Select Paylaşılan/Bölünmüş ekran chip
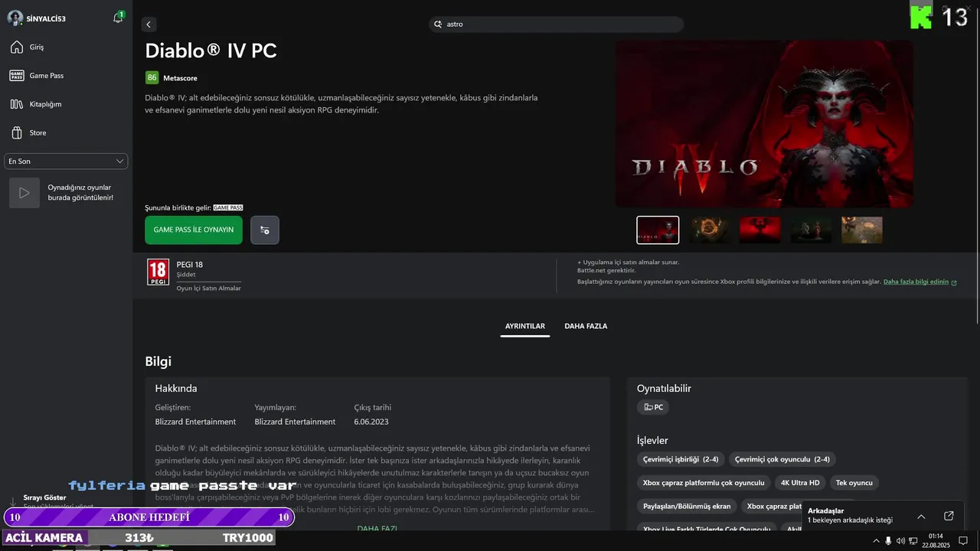 point(687,506)
